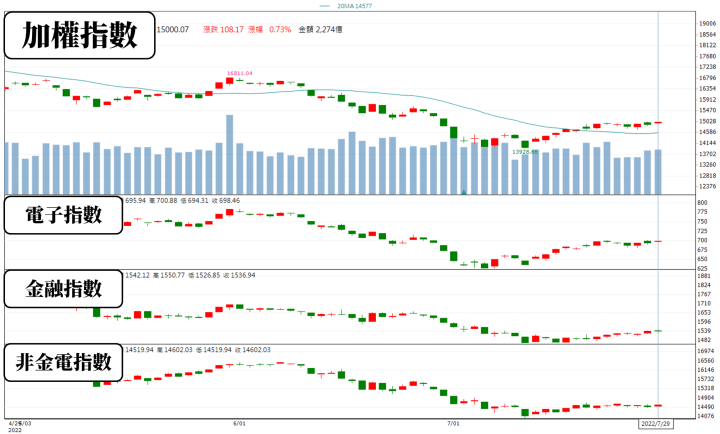Image resolution: width=720 pixels, height=434 pixels.
Task: Click the 漲幅 0.73% percentage text
Action: 279,29
